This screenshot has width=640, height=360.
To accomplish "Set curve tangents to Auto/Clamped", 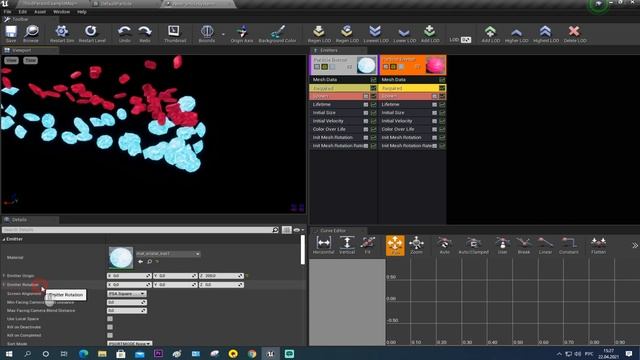I will click(473, 245).
